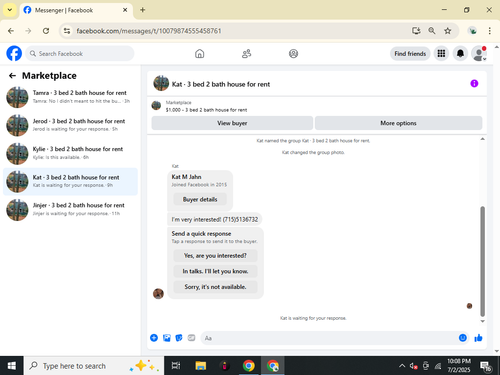Click browser back arrow
Screen dimensions: 500x375
click(x=11, y=31)
